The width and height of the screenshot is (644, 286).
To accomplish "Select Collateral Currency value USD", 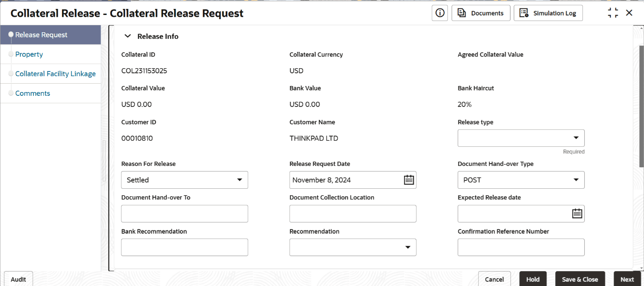I will pos(297,71).
